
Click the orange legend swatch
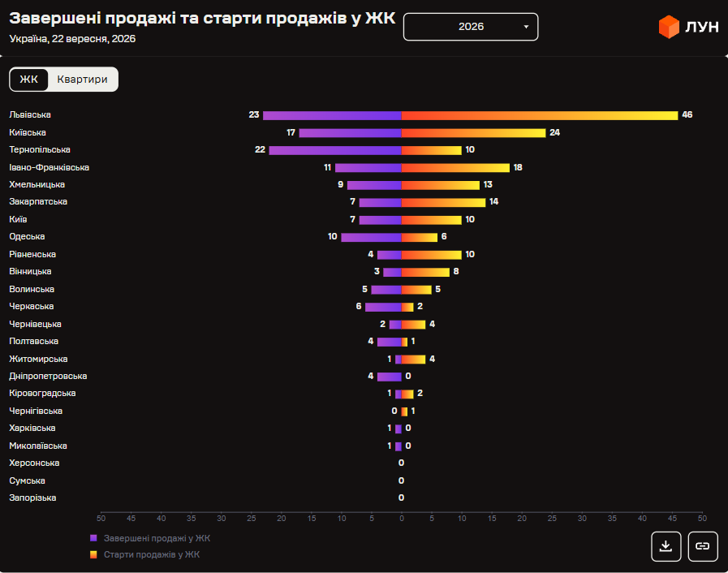click(93, 554)
